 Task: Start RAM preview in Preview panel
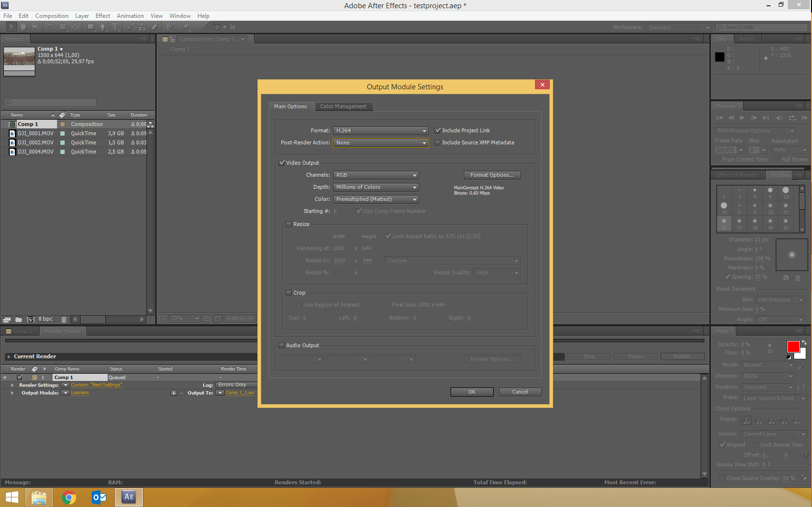coord(804,118)
